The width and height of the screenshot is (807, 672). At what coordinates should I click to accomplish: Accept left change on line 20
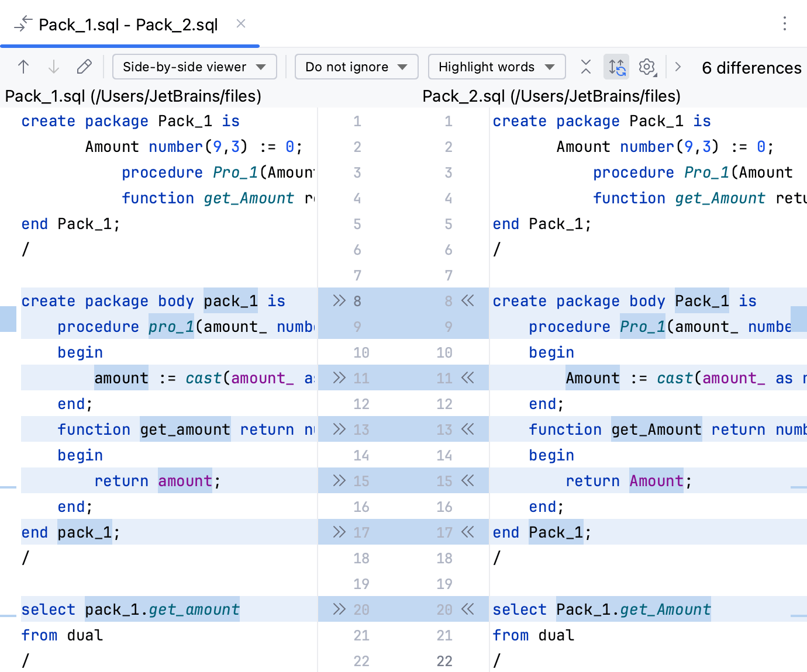click(x=339, y=609)
